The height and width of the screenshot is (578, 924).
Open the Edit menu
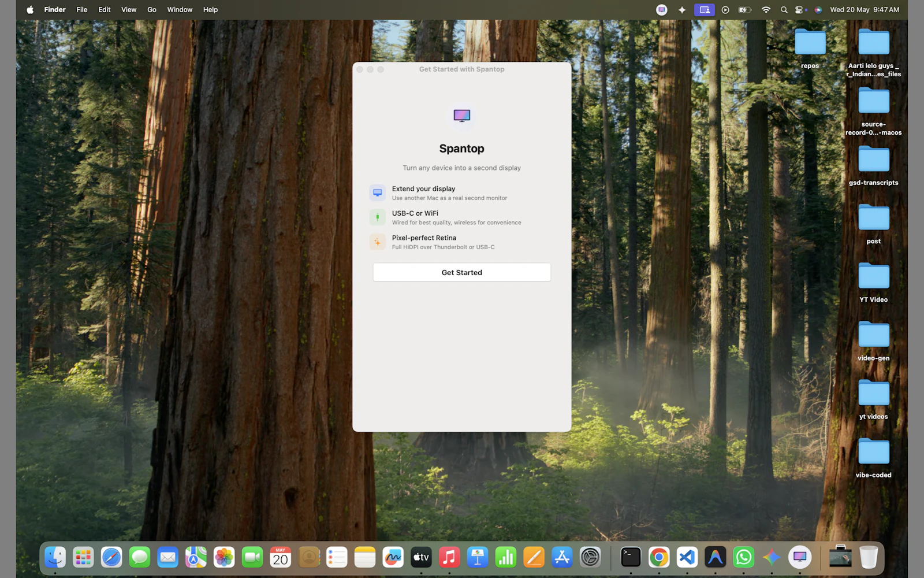[x=105, y=9]
